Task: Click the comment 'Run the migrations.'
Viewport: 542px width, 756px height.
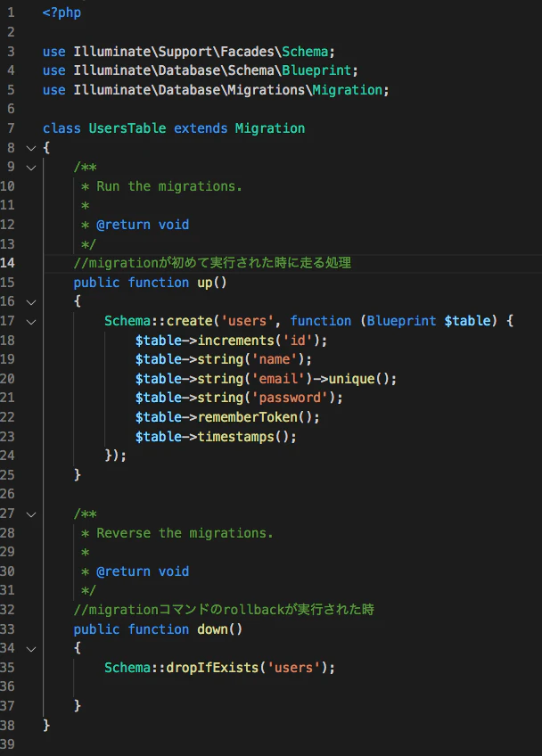Action: pyautogui.click(x=169, y=186)
